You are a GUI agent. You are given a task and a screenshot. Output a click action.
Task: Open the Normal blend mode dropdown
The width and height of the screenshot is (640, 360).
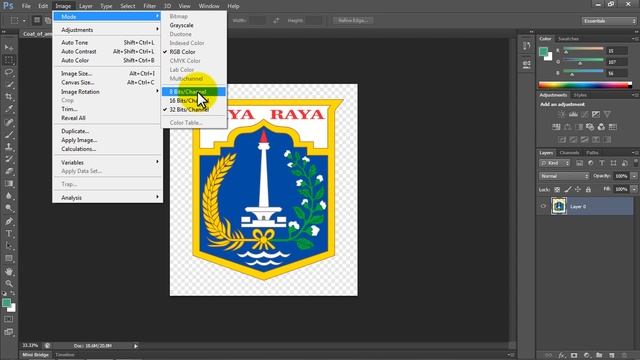[564, 176]
